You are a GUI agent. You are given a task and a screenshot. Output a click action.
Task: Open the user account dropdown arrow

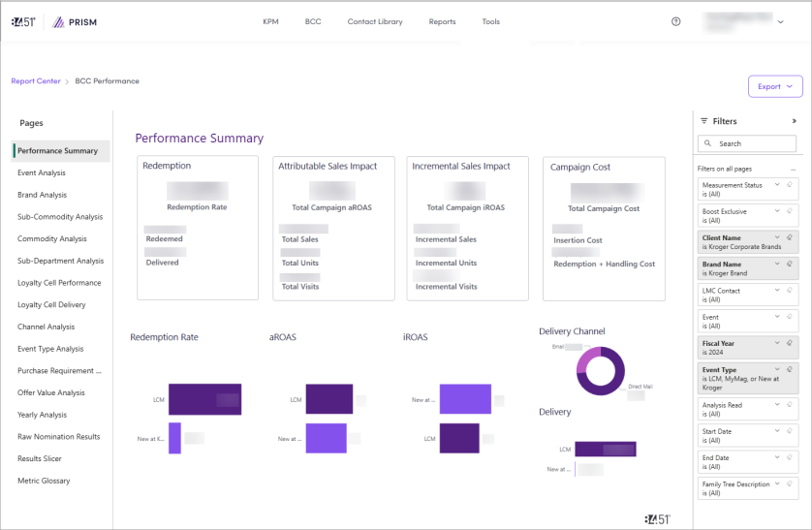[x=780, y=21]
